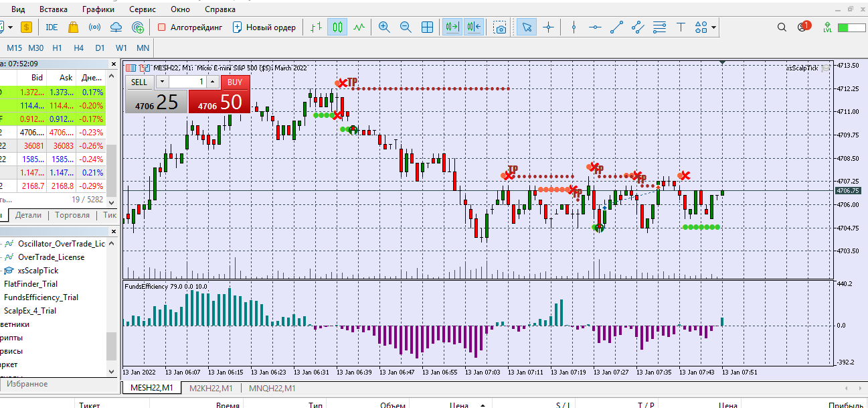Set timeframe to D1
868x408 pixels.
point(100,48)
